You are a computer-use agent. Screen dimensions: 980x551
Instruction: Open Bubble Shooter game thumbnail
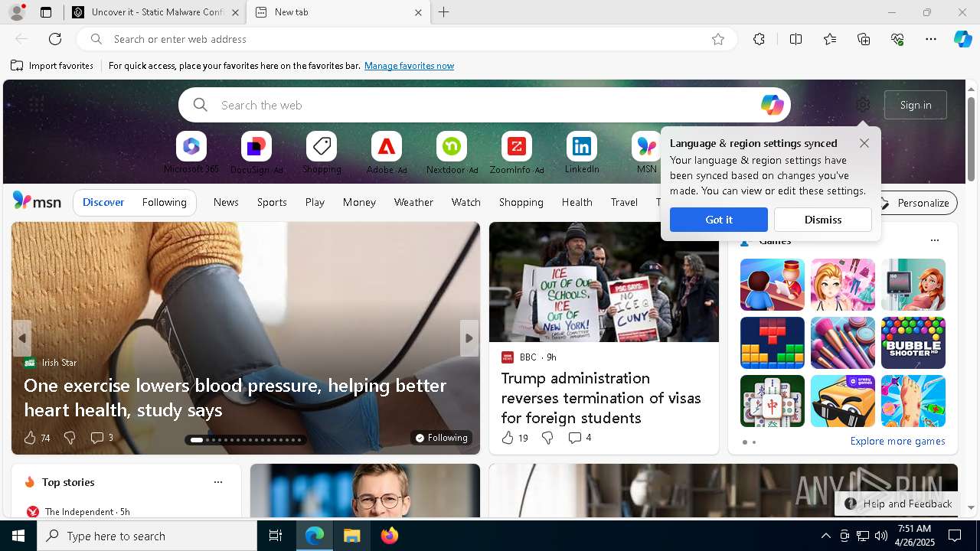click(x=913, y=343)
